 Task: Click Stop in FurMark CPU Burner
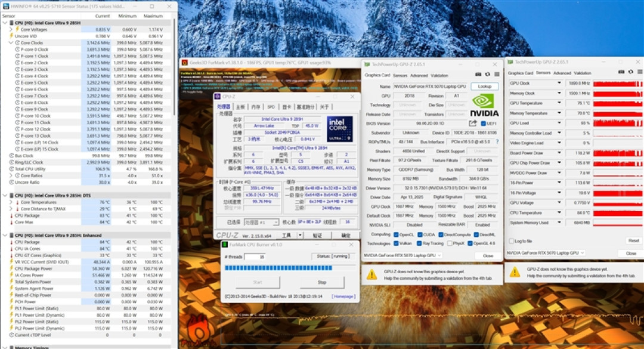pyautogui.click(x=321, y=282)
